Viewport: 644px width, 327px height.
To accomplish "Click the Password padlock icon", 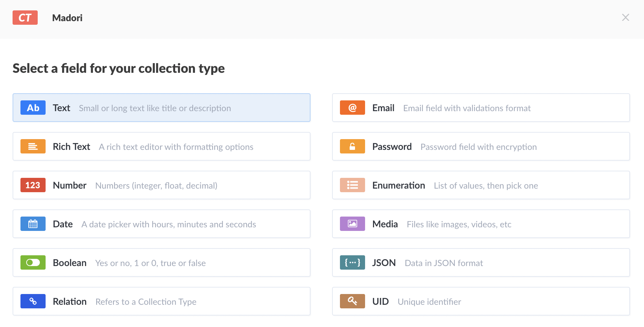I will [352, 146].
